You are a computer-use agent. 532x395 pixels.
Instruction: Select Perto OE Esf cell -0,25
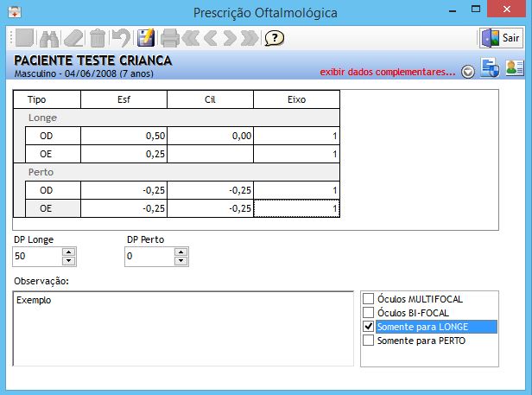123,208
